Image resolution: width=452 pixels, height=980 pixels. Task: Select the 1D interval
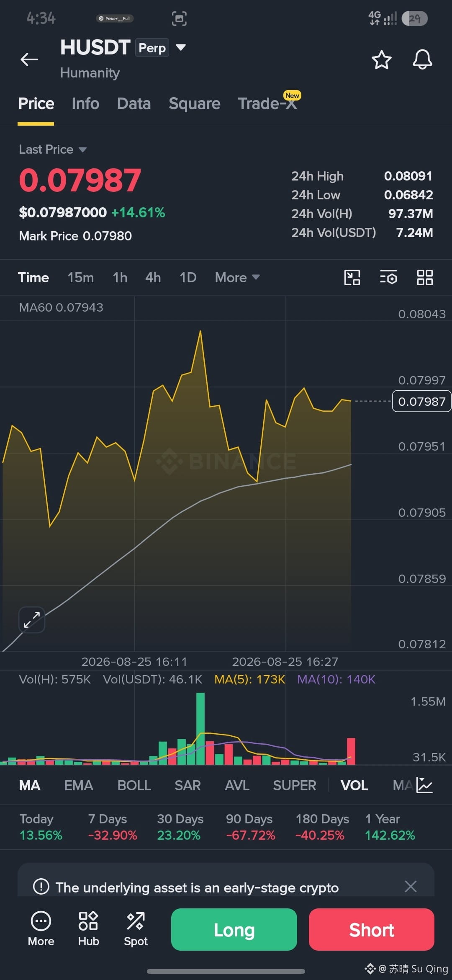tap(188, 277)
